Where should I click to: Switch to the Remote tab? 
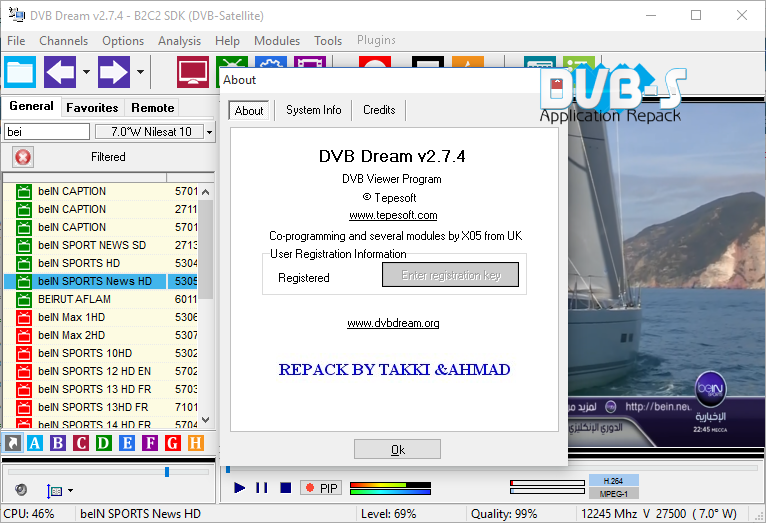click(x=152, y=107)
